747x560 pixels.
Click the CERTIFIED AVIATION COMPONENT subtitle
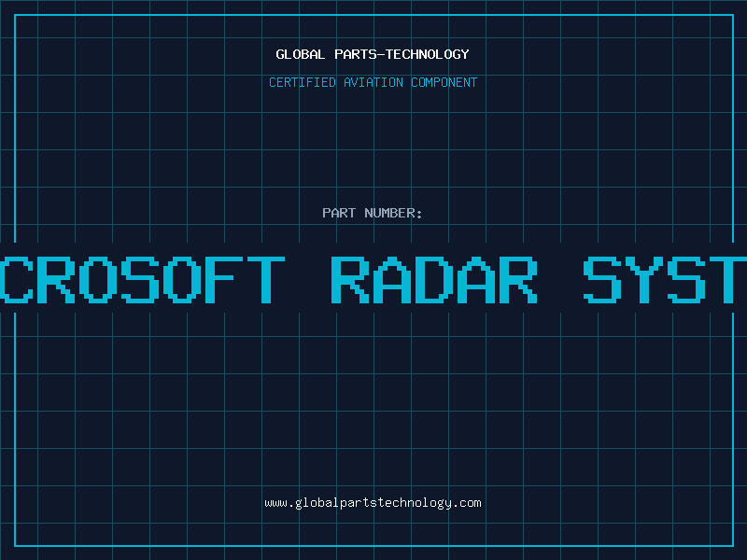[373, 82]
